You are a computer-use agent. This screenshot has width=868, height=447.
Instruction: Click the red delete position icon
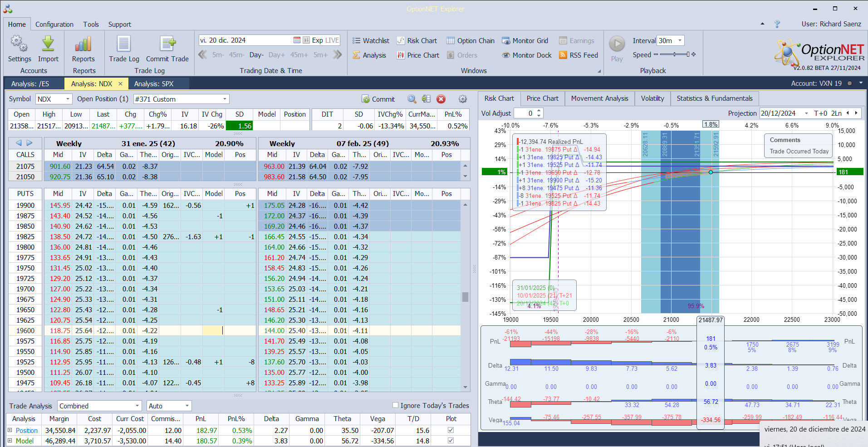click(x=441, y=99)
